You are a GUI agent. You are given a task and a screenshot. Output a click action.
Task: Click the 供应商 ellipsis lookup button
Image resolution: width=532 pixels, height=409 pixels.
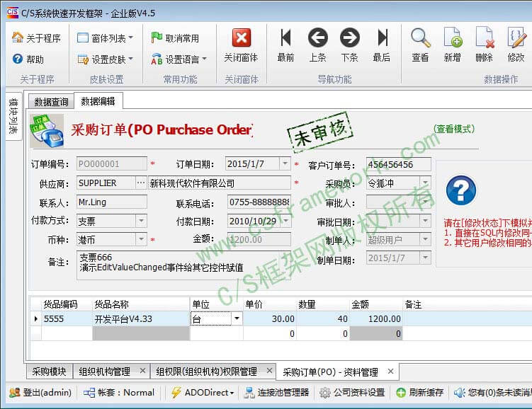[140, 183]
